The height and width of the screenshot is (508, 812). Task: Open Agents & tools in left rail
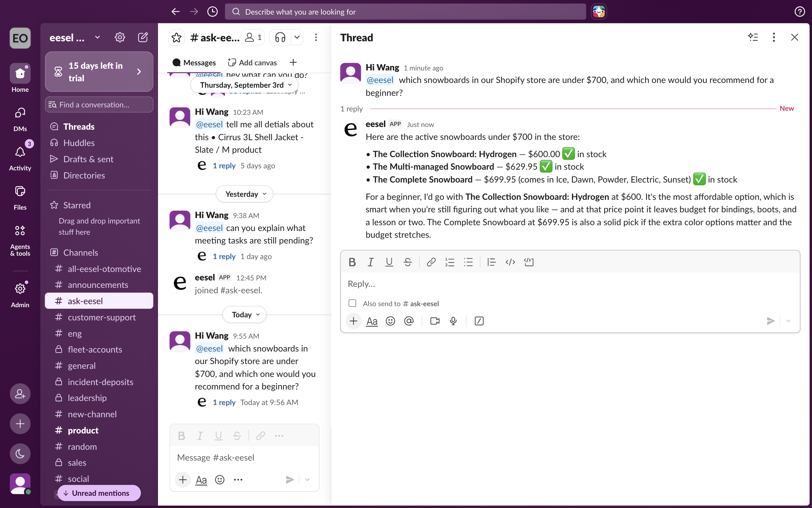tap(20, 240)
